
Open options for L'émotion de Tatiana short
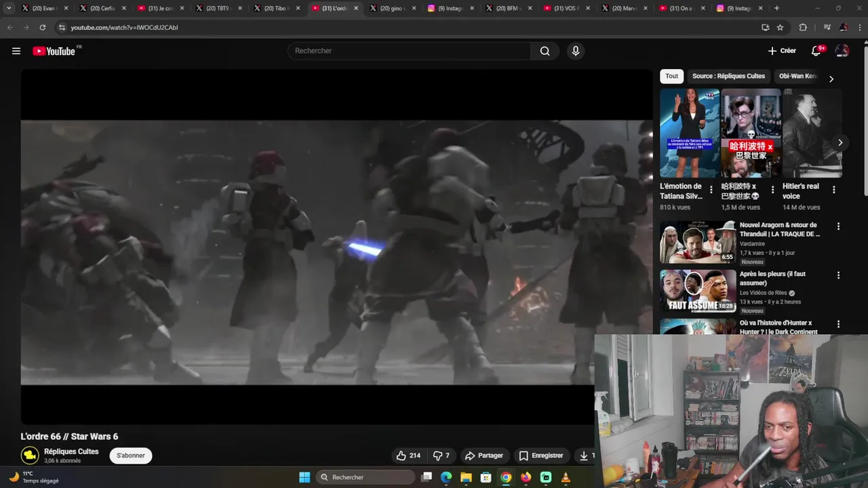click(711, 190)
